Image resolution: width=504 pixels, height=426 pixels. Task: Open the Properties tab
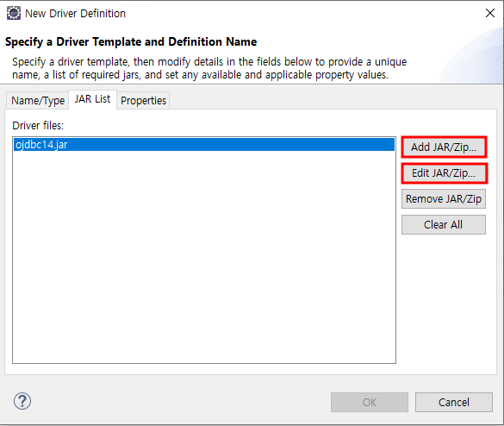coord(143,101)
